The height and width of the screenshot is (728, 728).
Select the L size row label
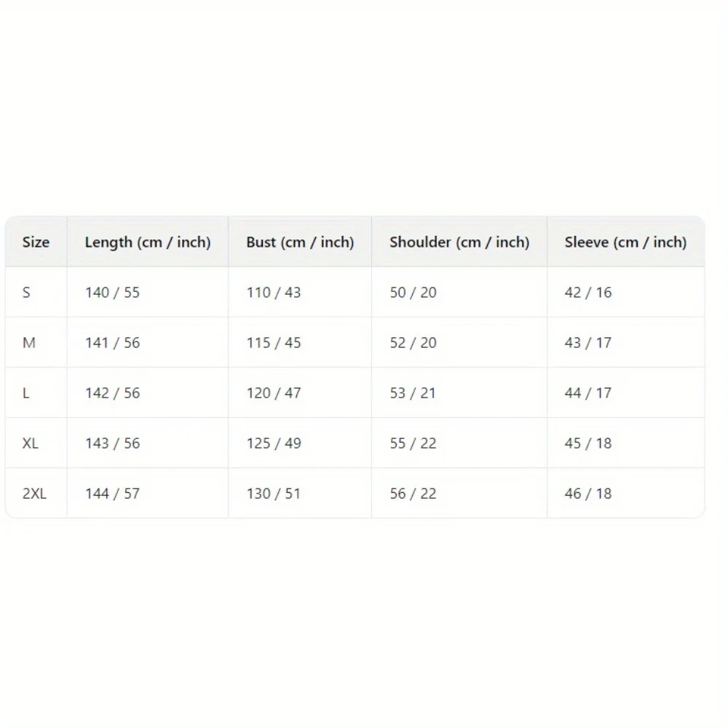tap(26, 393)
